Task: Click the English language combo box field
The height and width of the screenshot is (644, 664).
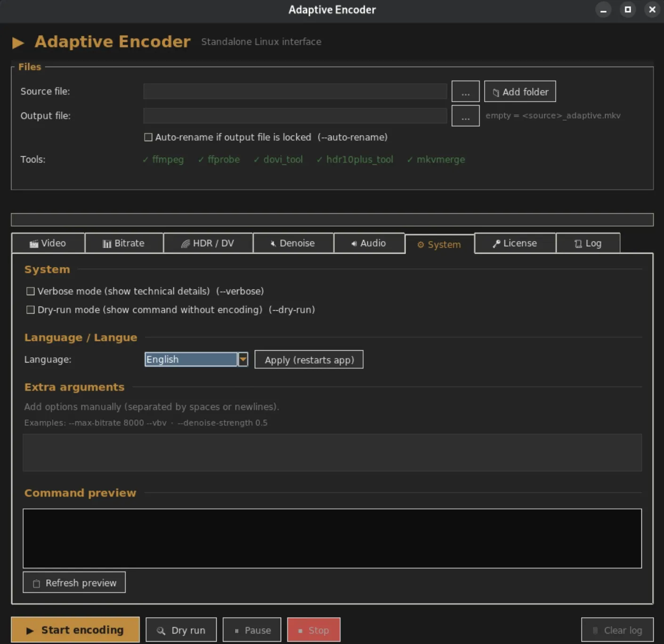Action: coord(191,360)
